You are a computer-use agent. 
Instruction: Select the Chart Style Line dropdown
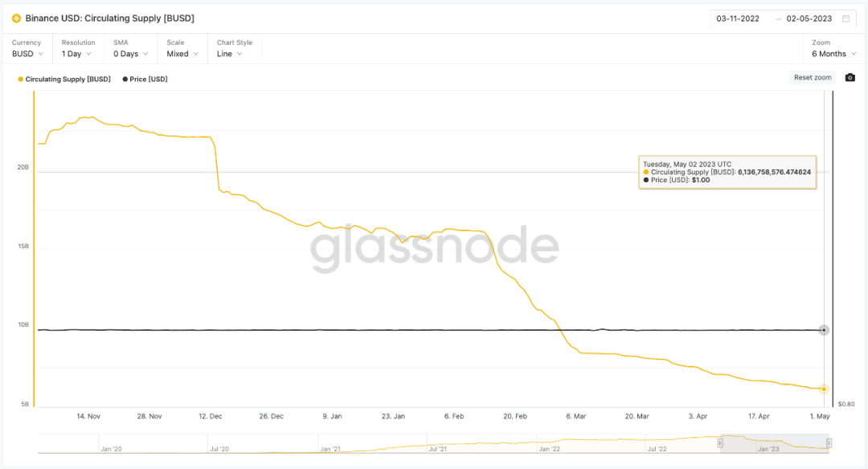233,54
